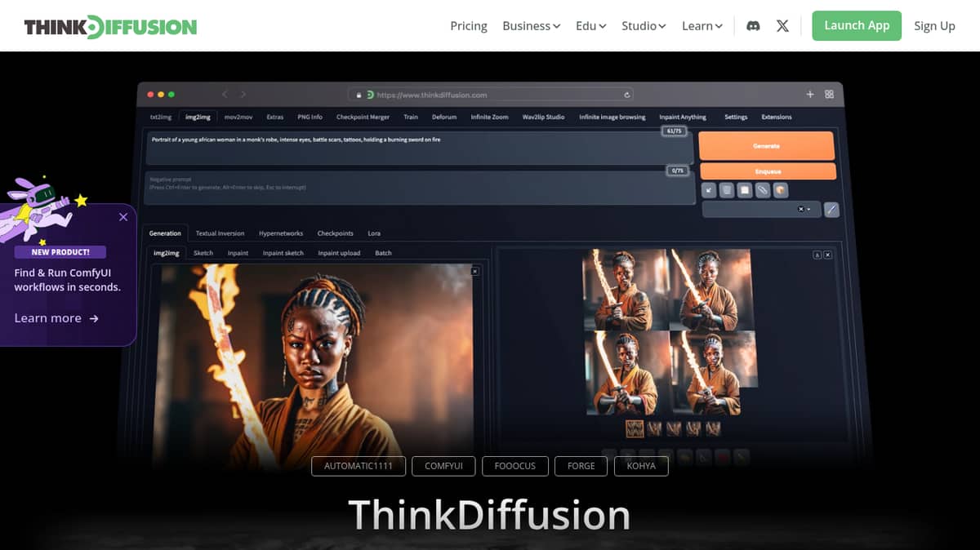Click the mock browser back arrow
980x550 pixels.
[225, 95]
